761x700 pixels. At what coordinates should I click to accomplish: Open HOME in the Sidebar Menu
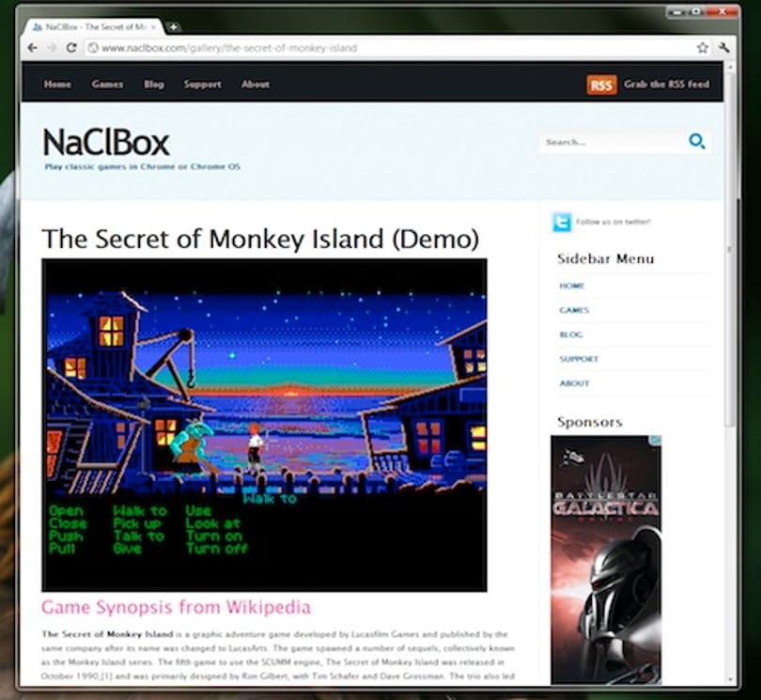tap(572, 286)
